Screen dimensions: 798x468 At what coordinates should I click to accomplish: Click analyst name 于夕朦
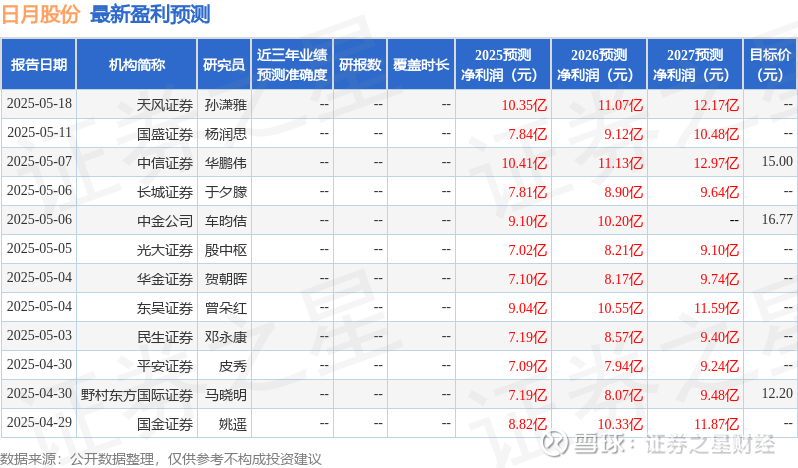pos(225,192)
